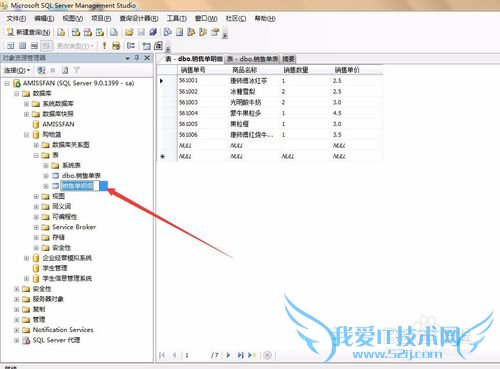Screen dimensions: 500x369
Task: Toggle the Object Explorer auto-hide pin
Action: coord(137,58)
